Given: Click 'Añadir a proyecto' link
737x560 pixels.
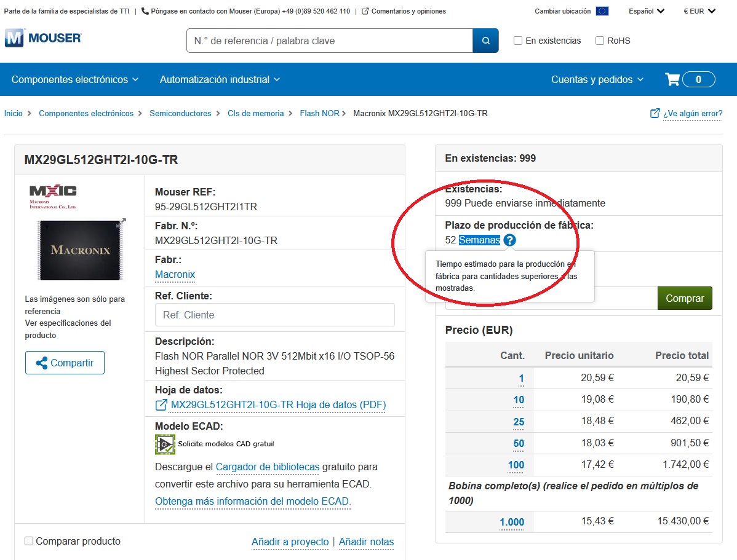Looking at the screenshot, I should pos(290,542).
